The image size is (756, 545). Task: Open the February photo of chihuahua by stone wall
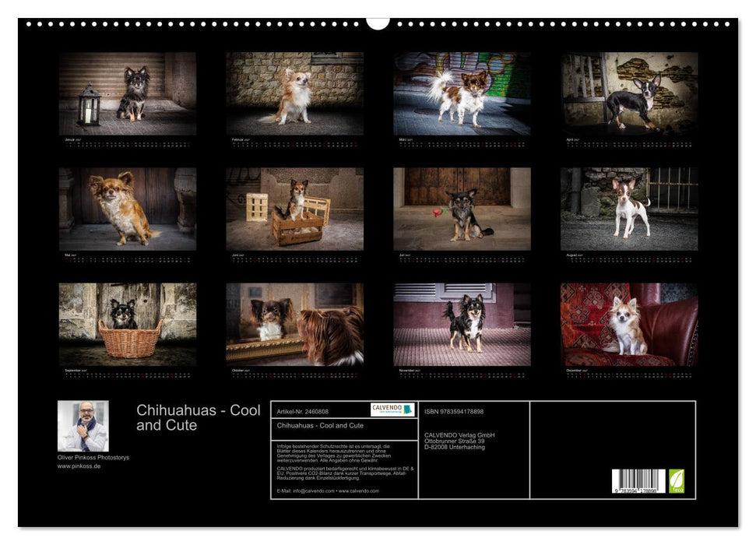pos(294,93)
